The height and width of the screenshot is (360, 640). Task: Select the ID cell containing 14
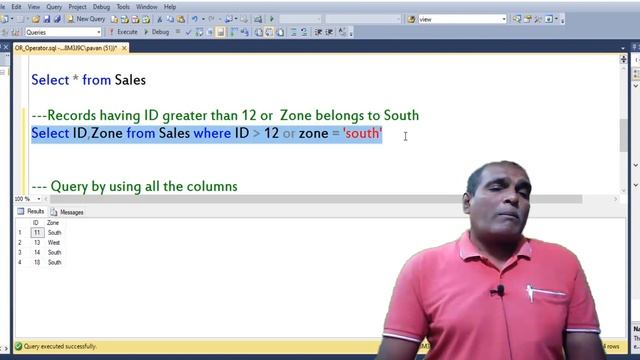tap(37, 252)
